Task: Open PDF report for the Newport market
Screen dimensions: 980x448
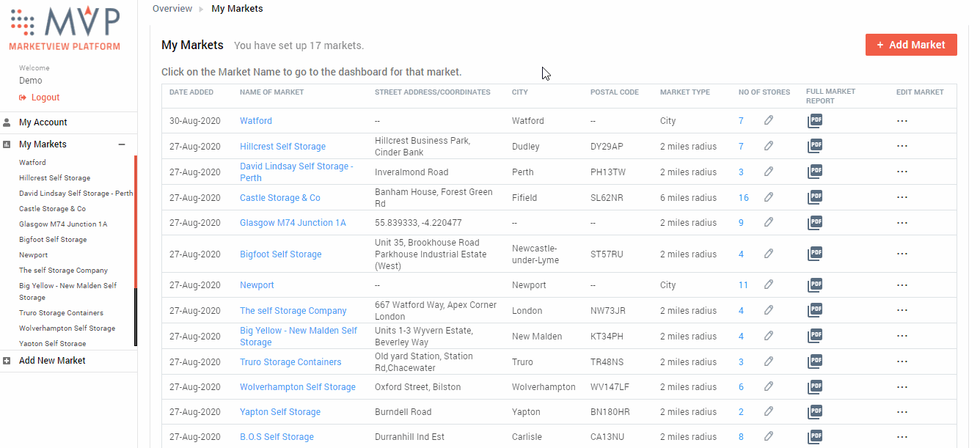Action: (x=815, y=285)
